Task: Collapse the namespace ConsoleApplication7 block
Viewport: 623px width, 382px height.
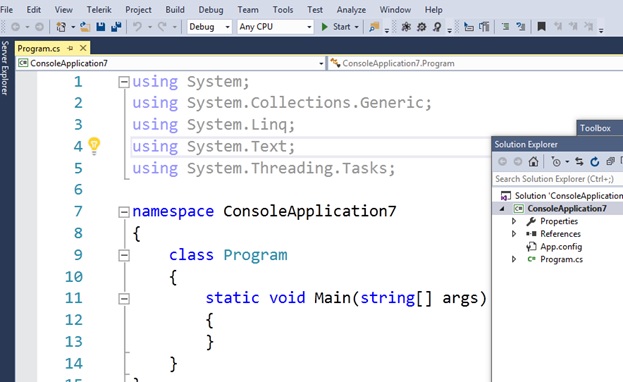Action: click(x=124, y=212)
